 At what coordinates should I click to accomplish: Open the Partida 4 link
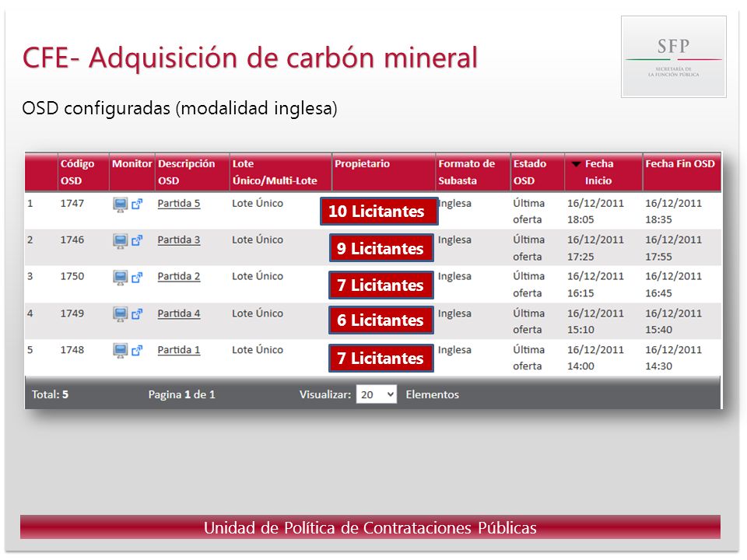tap(179, 313)
